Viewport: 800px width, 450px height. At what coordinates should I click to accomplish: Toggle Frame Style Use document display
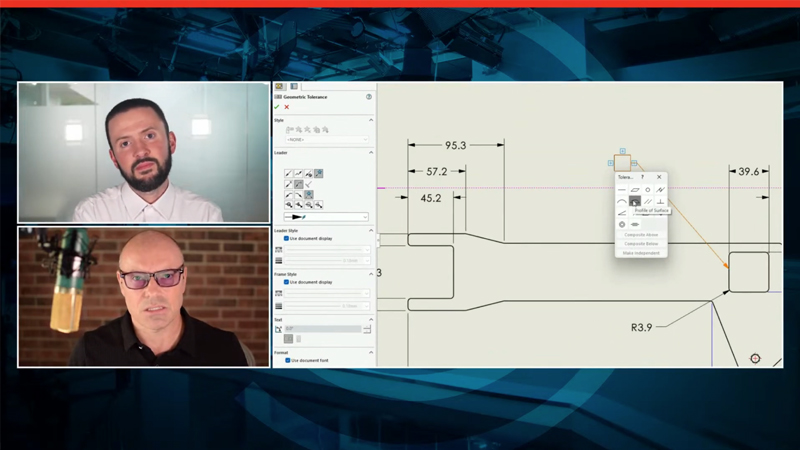[x=286, y=282]
